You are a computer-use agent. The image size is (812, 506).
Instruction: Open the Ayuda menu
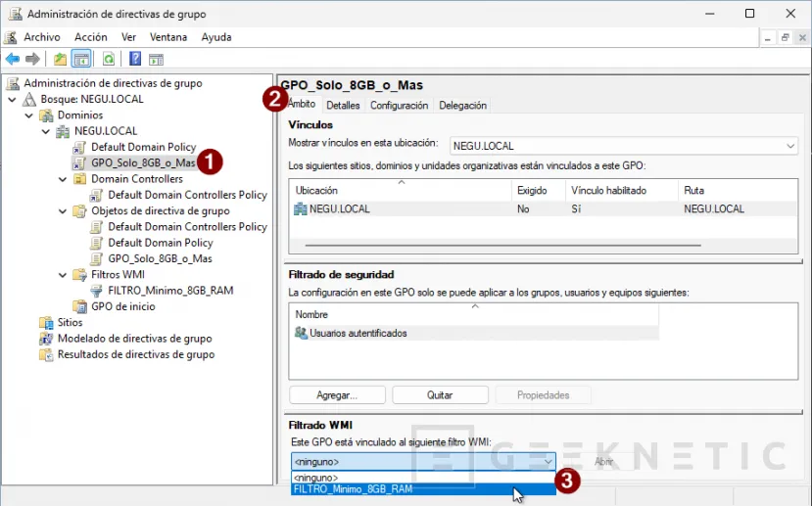pos(216,37)
